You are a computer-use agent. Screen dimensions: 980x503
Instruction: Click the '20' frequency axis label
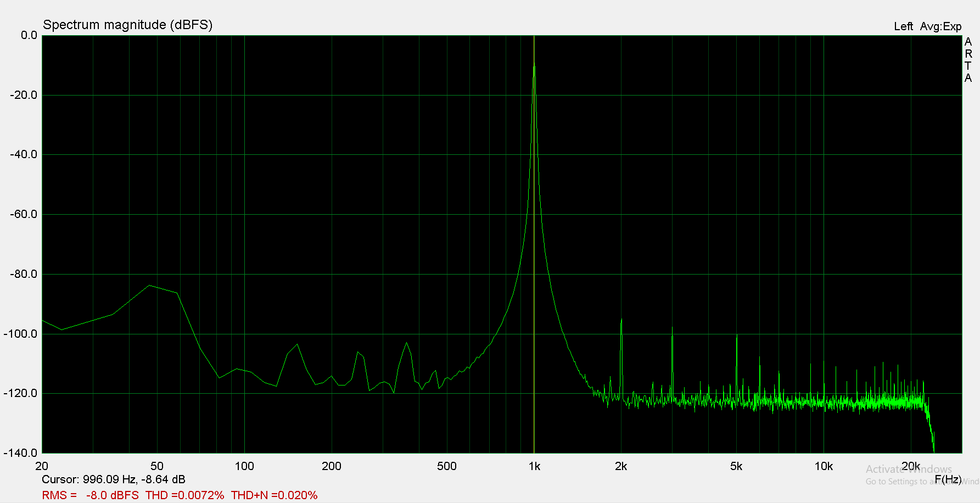42,466
